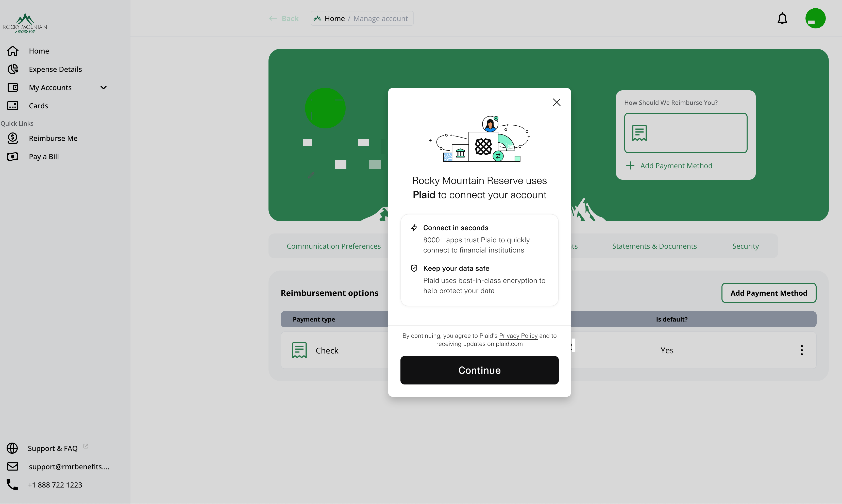This screenshot has height=504, width=842.
Task: Click the plus Add Payment Method link
Action: 669,166
